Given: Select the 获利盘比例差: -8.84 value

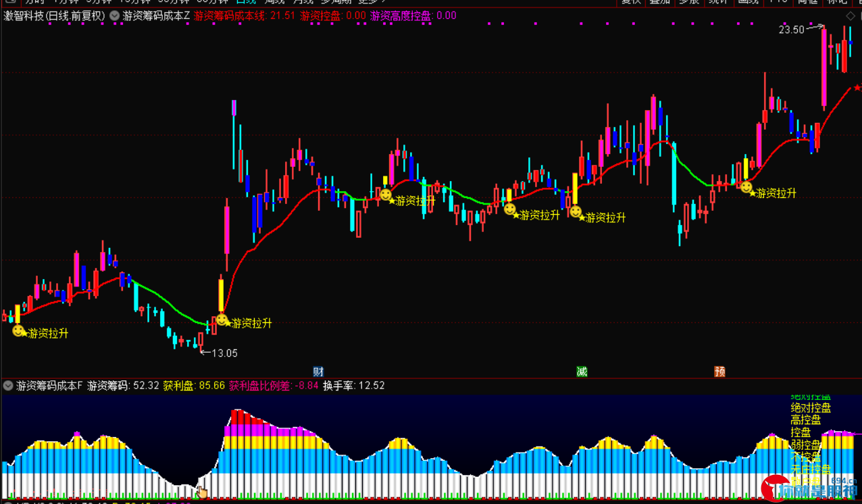Looking at the screenshot, I should (274, 386).
